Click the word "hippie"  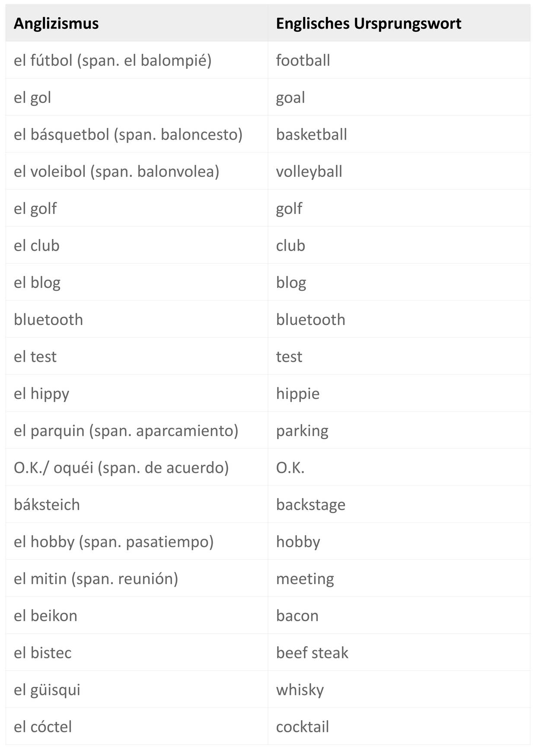point(297,394)
